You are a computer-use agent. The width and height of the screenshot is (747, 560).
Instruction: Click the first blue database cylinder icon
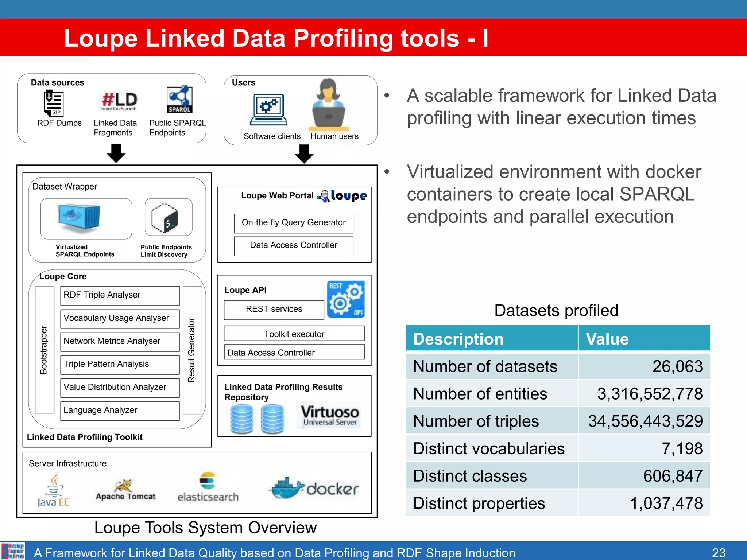coord(242,419)
